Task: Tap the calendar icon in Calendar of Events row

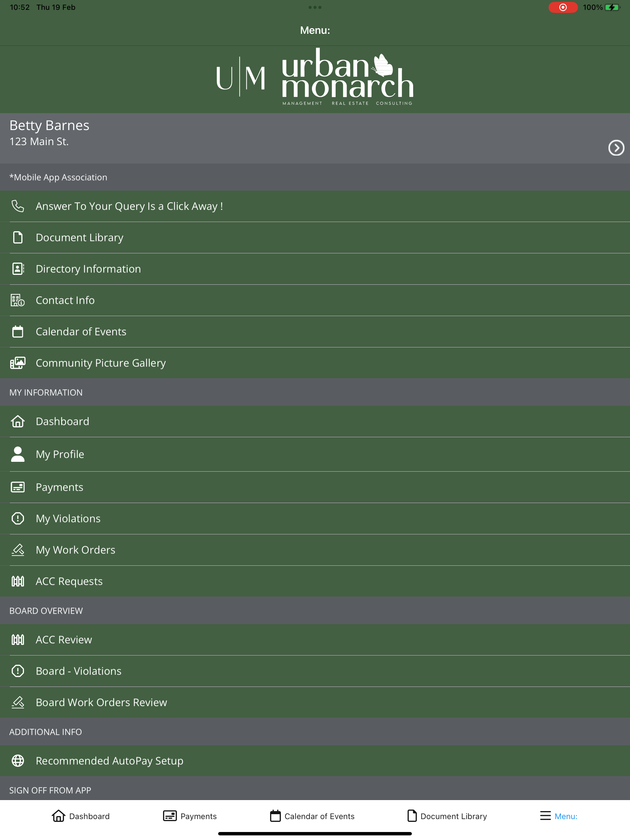Action: (18, 331)
